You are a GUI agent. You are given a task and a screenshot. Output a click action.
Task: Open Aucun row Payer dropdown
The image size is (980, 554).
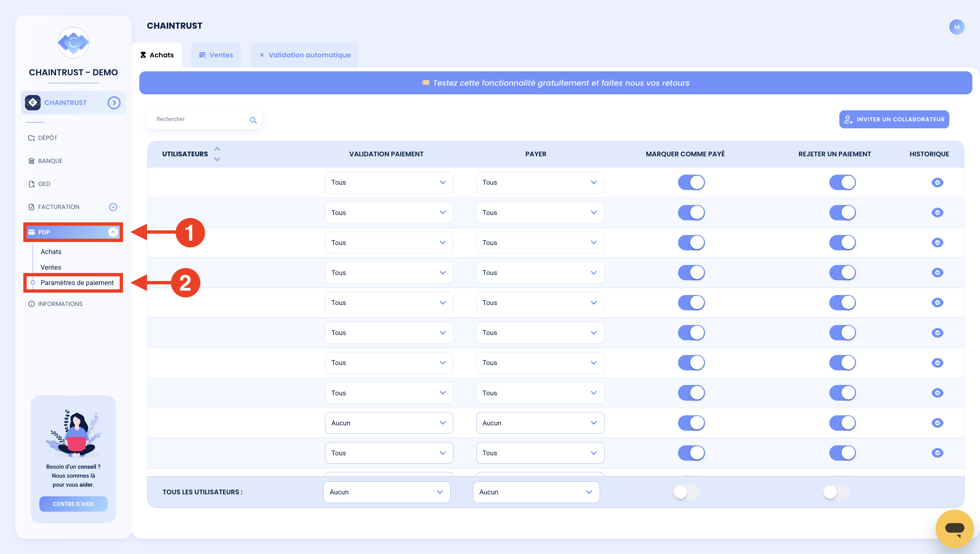(x=540, y=423)
